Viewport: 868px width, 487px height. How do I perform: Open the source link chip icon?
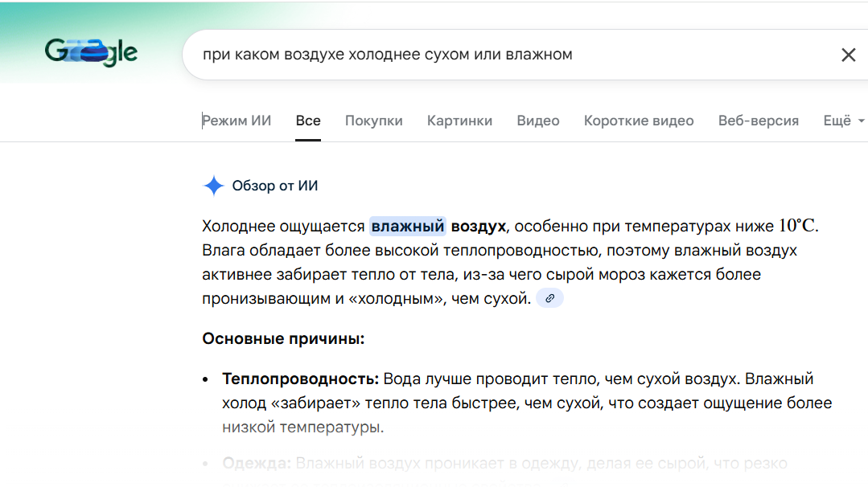click(x=550, y=298)
